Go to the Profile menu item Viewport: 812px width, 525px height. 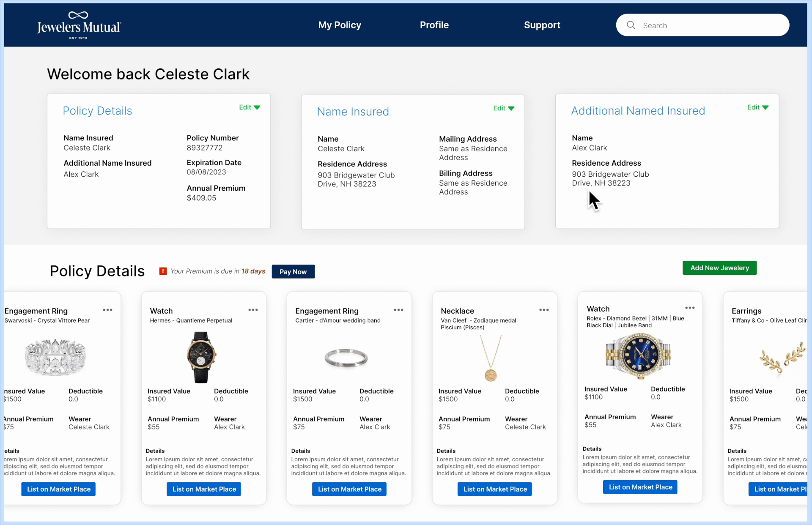(x=434, y=25)
